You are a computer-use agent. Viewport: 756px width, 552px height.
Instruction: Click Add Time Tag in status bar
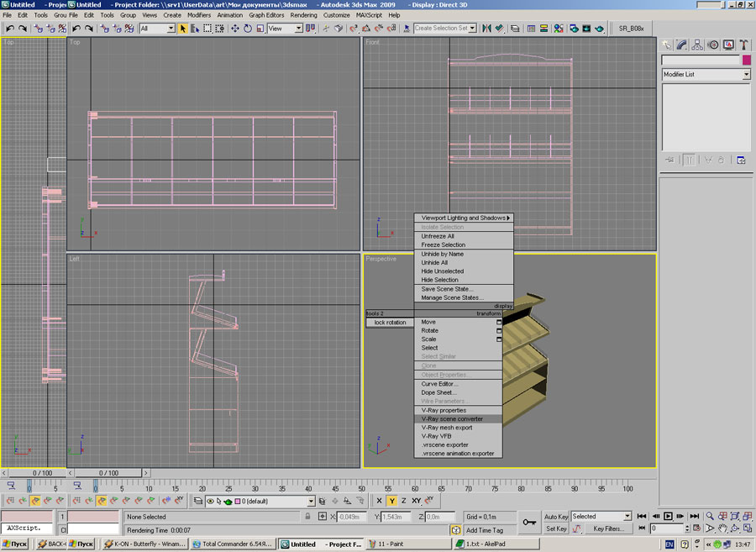pyautogui.click(x=484, y=530)
